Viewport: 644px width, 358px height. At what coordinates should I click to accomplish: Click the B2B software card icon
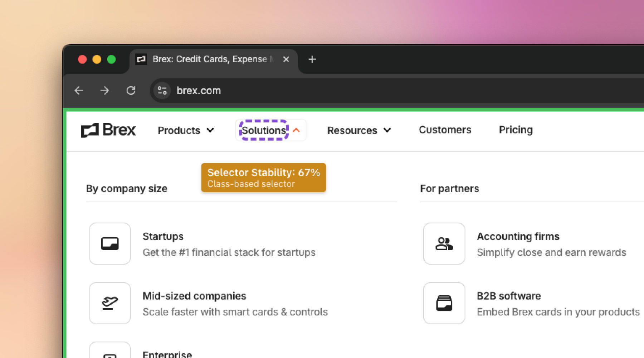[x=444, y=303]
